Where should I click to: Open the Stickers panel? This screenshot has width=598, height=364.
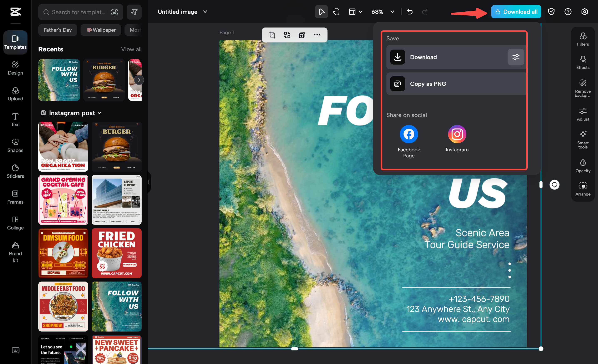pyautogui.click(x=15, y=171)
